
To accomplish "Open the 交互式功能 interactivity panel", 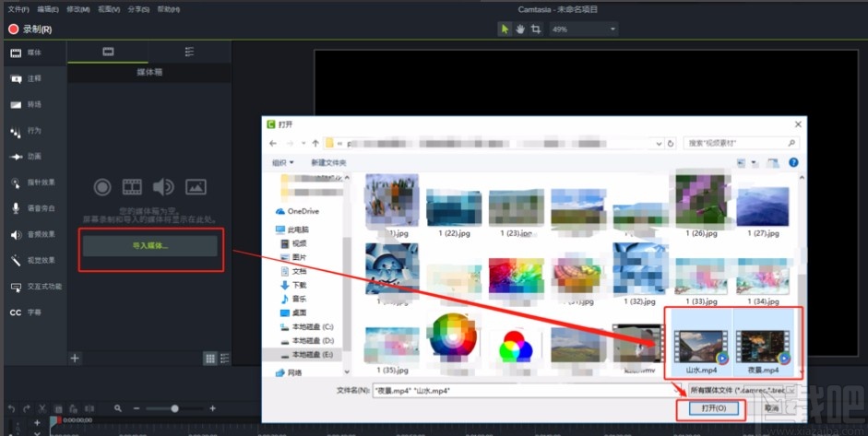I will [x=35, y=287].
